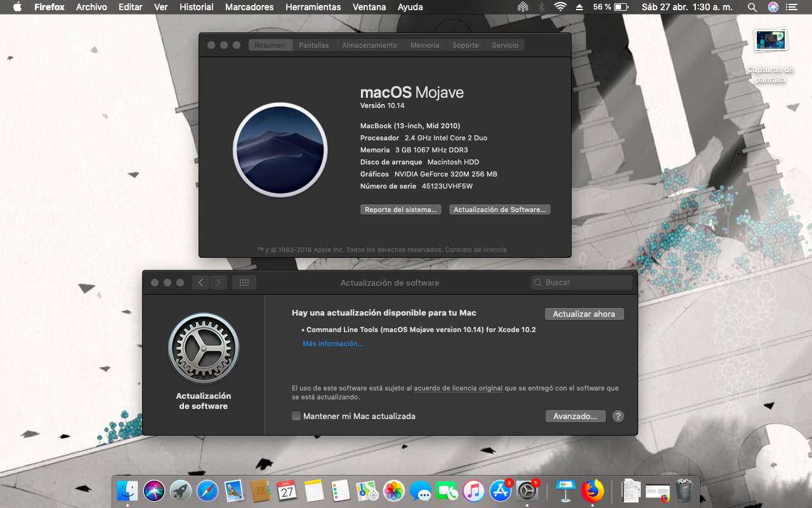Screen dimensions: 812x508
Task: Open iTunes music icon in dock
Action: pos(474,490)
